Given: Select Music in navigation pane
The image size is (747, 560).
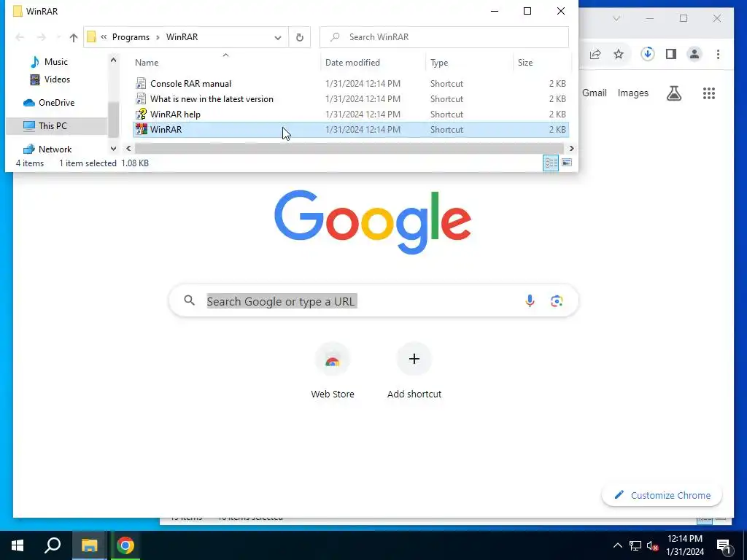Looking at the screenshot, I should [55, 62].
